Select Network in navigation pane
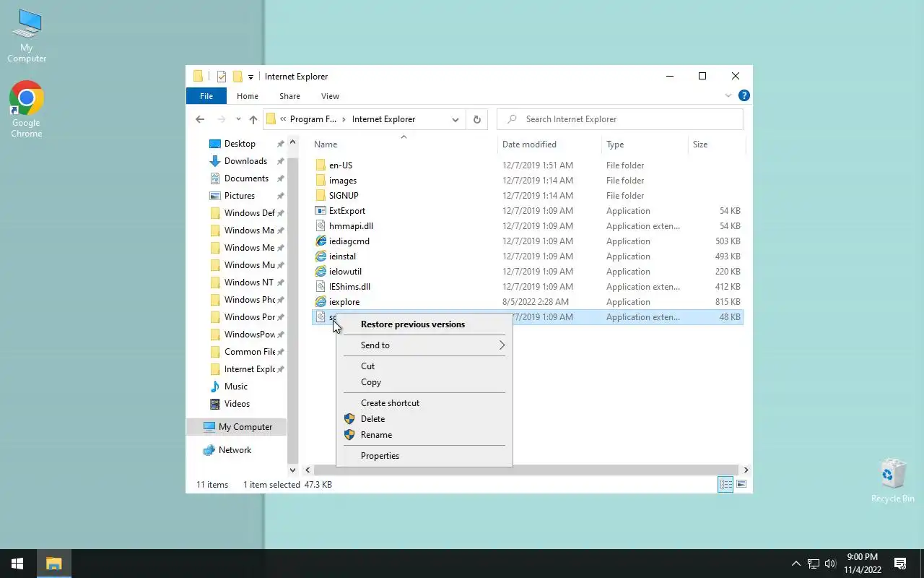 [x=235, y=450]
